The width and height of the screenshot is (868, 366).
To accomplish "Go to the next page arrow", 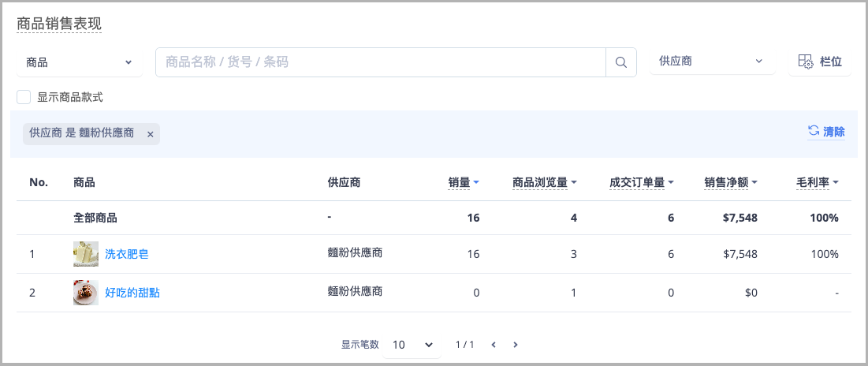I will (x=516, y=345).
